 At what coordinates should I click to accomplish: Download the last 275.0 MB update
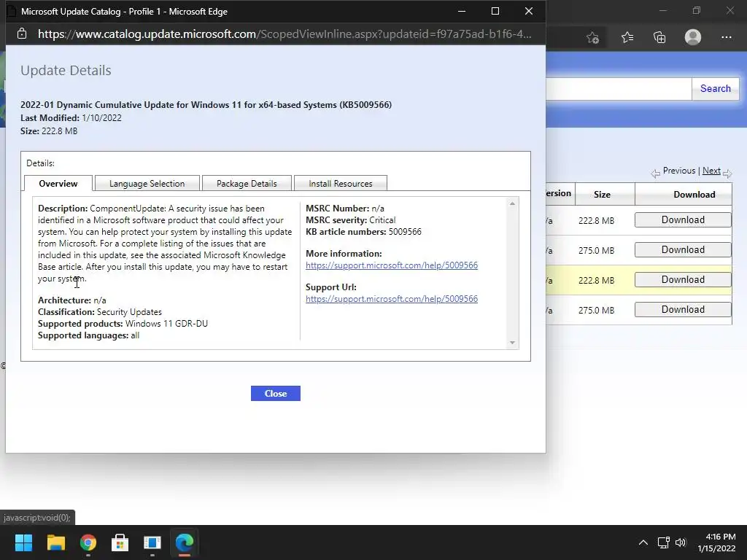[683, 309]
